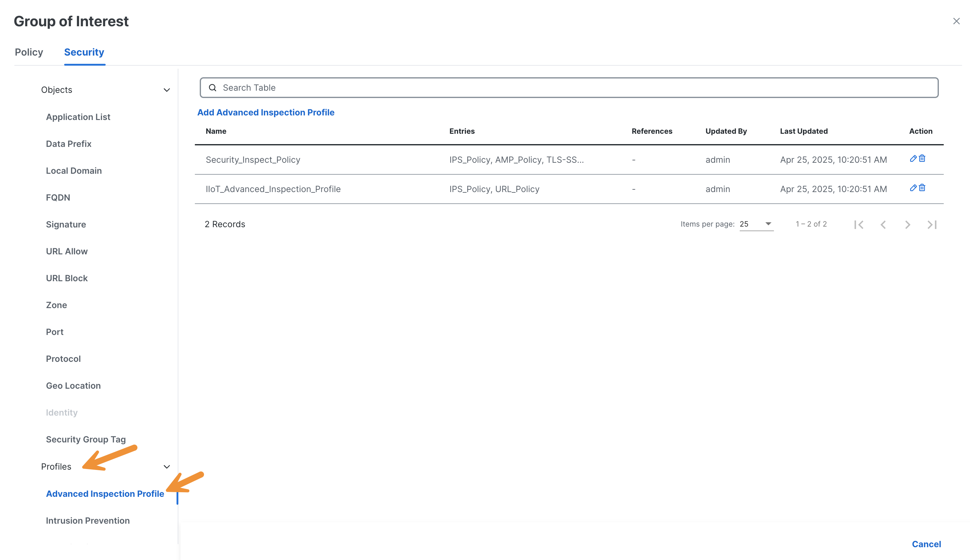The width and height of the screenshot is (970, 560).
Task: Click the Security_Inspect_Policy name cell
Action: (253, 160)
